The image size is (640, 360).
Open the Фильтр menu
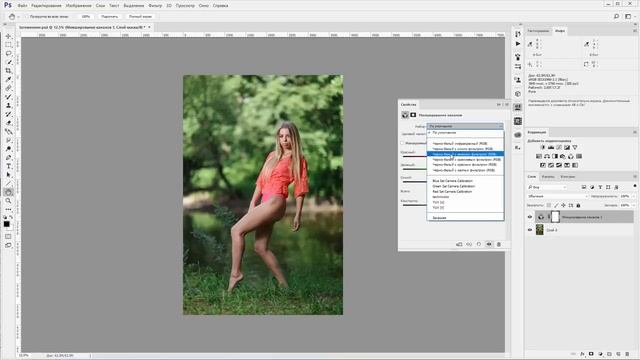click(x=155, y=6)
